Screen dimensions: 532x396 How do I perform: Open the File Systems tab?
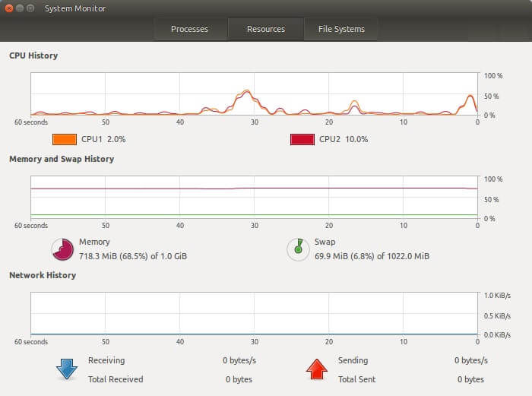(341, 29)
